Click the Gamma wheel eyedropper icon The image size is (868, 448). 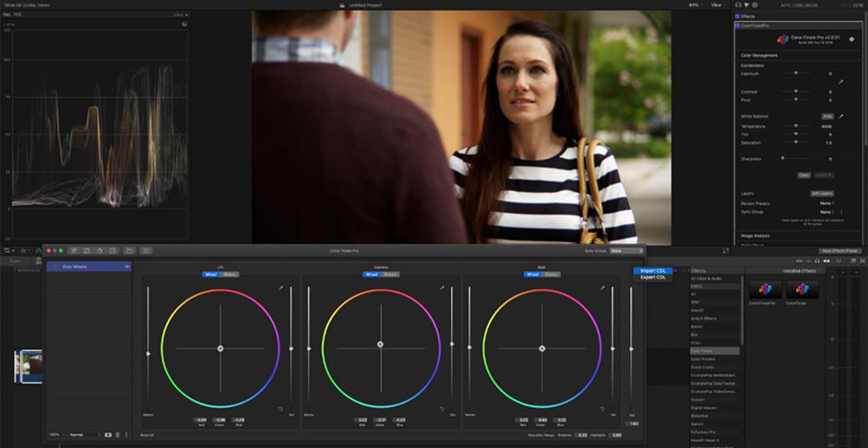442,288
